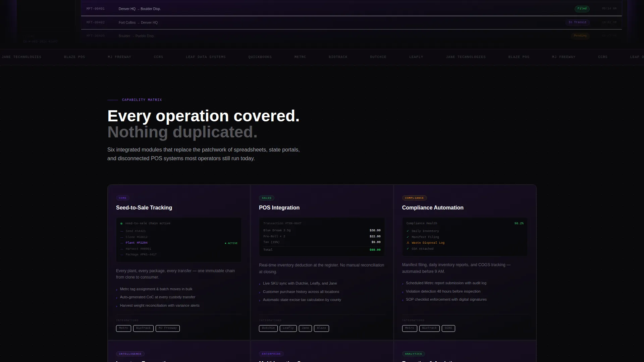Click the COMPLIANCE tag badge
This screenshot has width=644, height=362.
(414, 198)
